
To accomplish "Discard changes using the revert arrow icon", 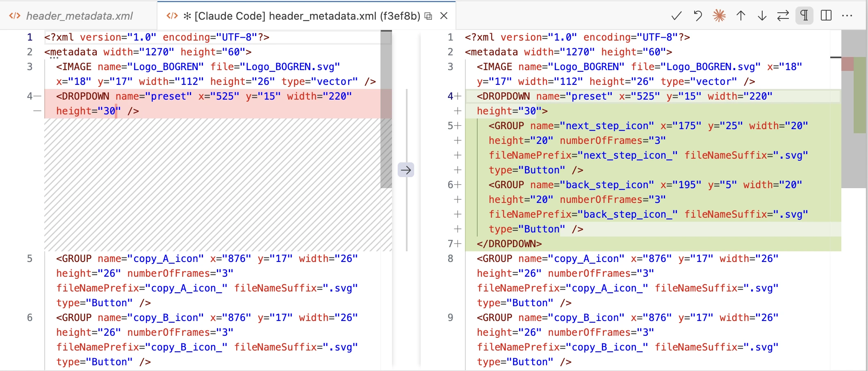I will [697, 16].
